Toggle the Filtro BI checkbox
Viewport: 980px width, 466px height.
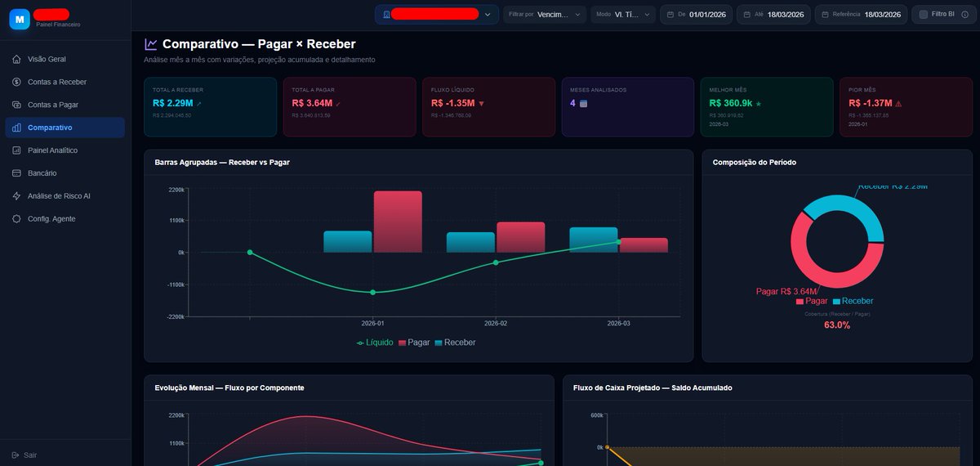[x=924, y=14]
